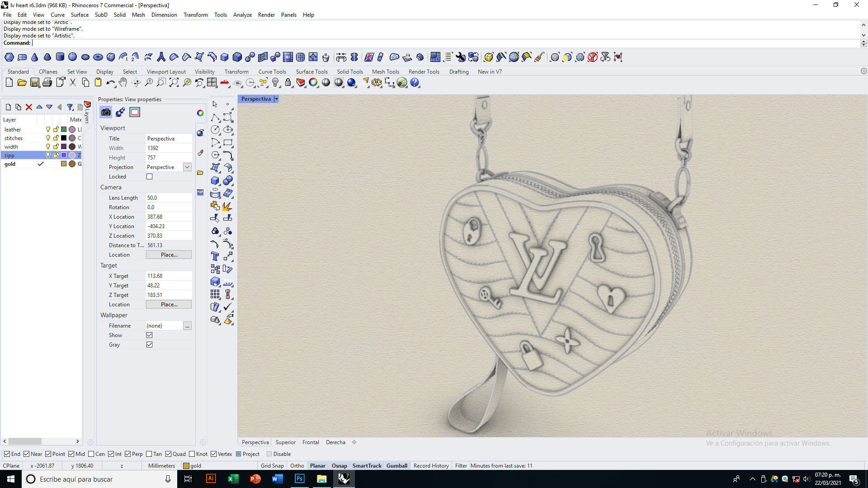Click the padlock Lock objects icon
Viewport: 868px width, 488px height.
point(288,83)
